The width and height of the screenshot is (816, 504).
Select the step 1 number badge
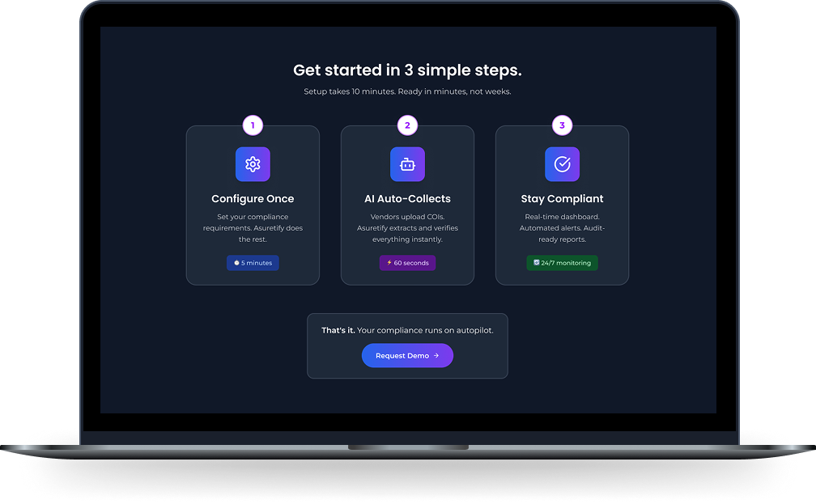point(253,125)
